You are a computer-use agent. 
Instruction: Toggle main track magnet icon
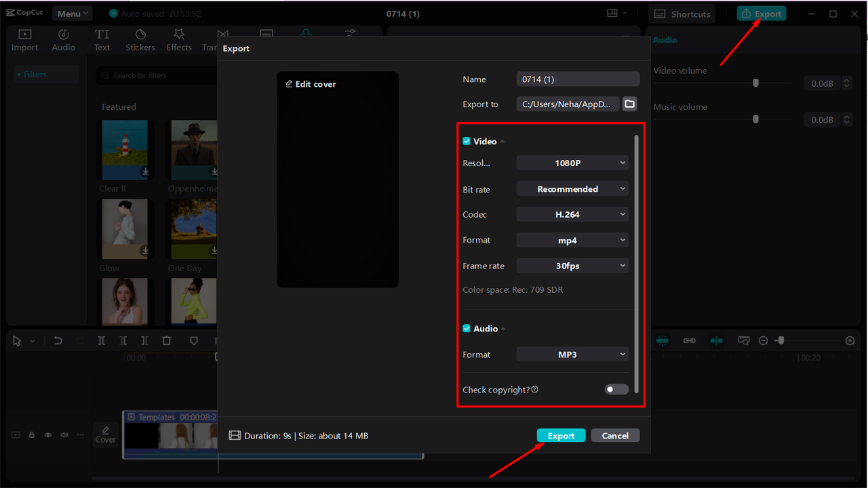click(663, 340)
